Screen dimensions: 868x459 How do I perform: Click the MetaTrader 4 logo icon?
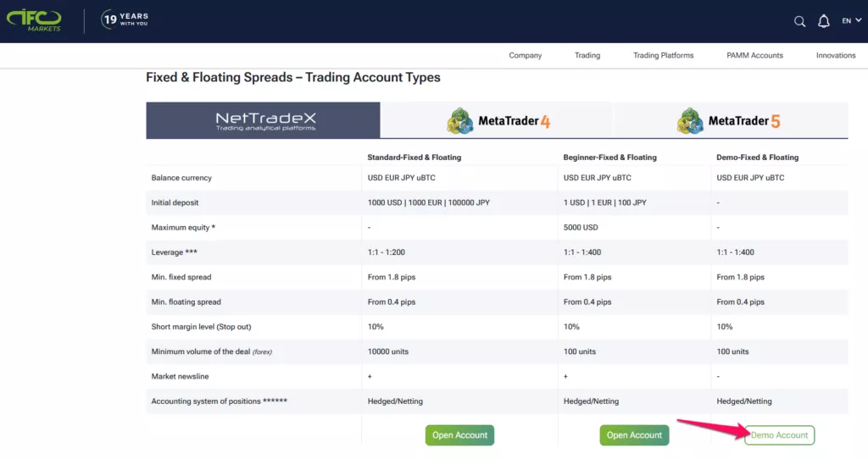click(460, 120)
